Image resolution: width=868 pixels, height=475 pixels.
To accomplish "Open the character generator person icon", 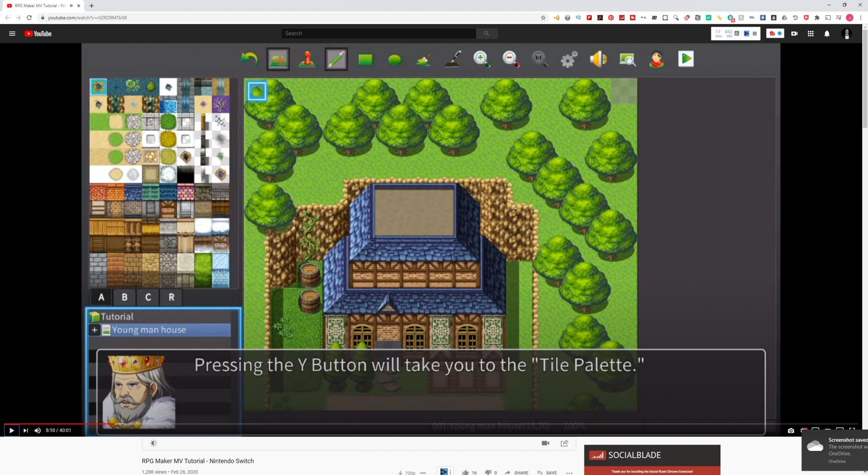I will point(657,59).
